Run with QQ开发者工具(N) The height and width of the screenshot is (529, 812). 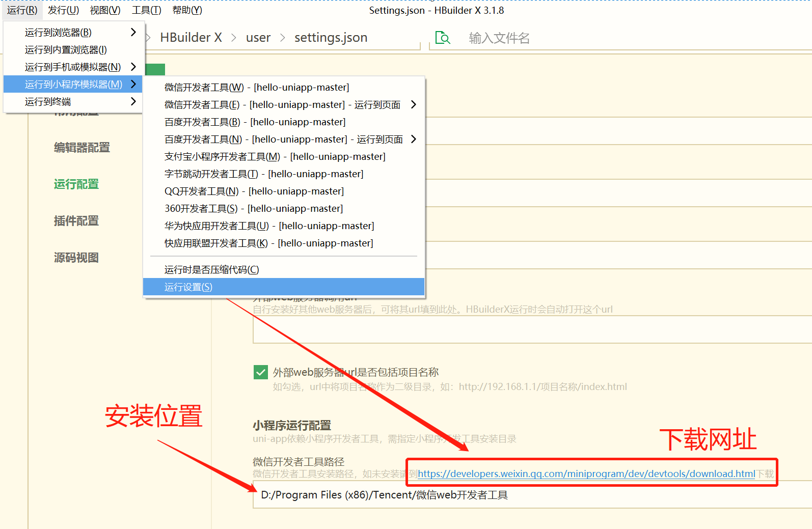click(284, 191)
